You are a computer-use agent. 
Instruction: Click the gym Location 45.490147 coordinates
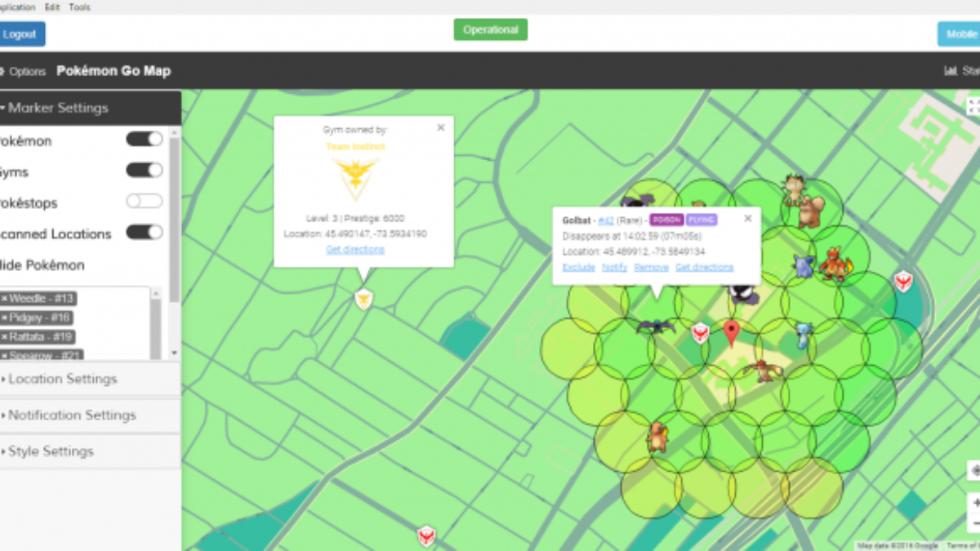pos(355,233)
